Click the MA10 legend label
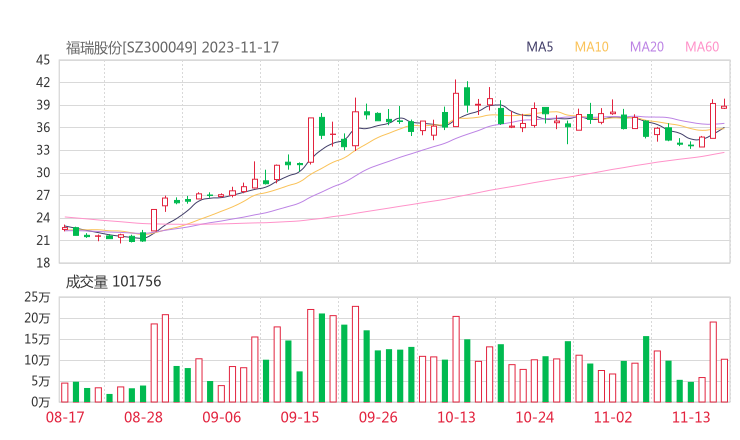The image size is (740, 440). click(591, 47)
